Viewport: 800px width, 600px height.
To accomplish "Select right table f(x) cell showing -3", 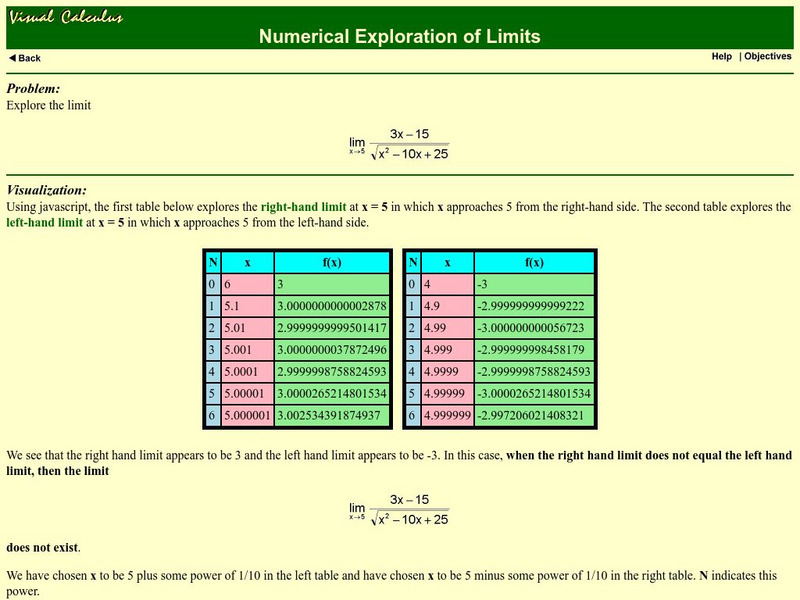I will coord(535,284).
